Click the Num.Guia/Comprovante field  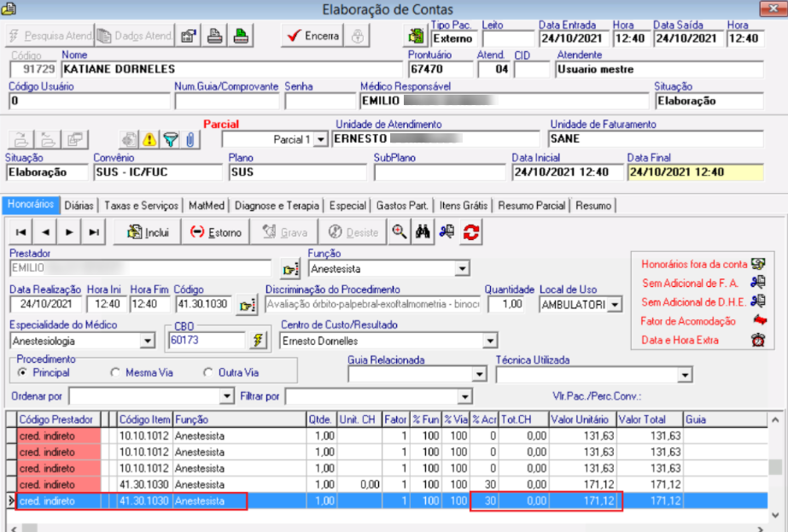[226, 101]
